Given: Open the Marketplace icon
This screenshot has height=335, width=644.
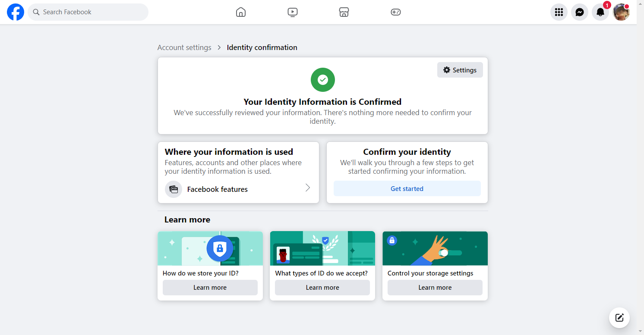Looking at the screenshot, I should (x=344, y=12).
